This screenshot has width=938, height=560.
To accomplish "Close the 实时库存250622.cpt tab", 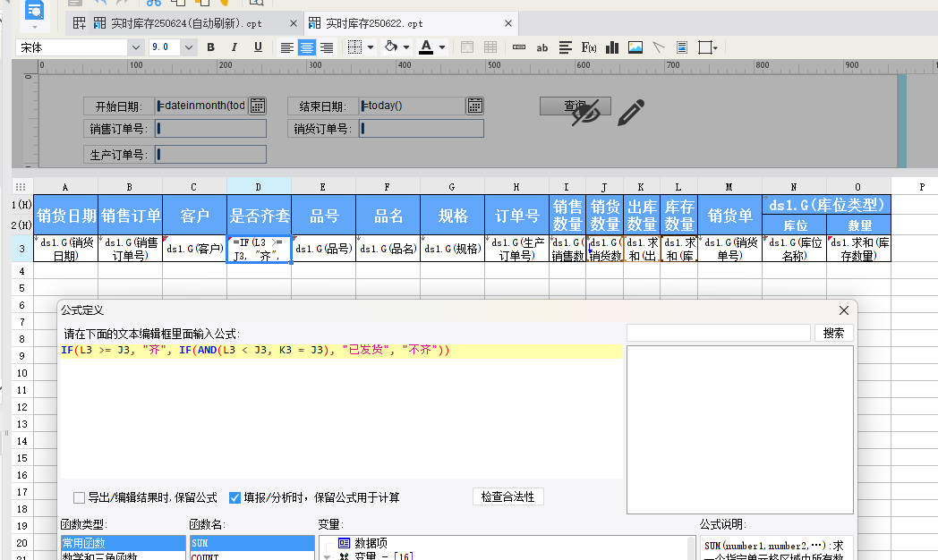I will tap(507, 23).
